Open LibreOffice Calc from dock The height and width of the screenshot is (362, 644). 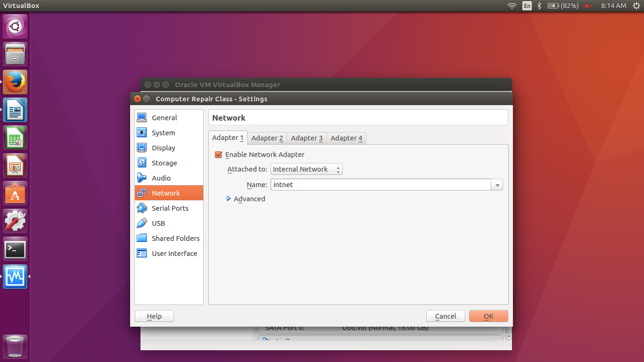[15, 138]
